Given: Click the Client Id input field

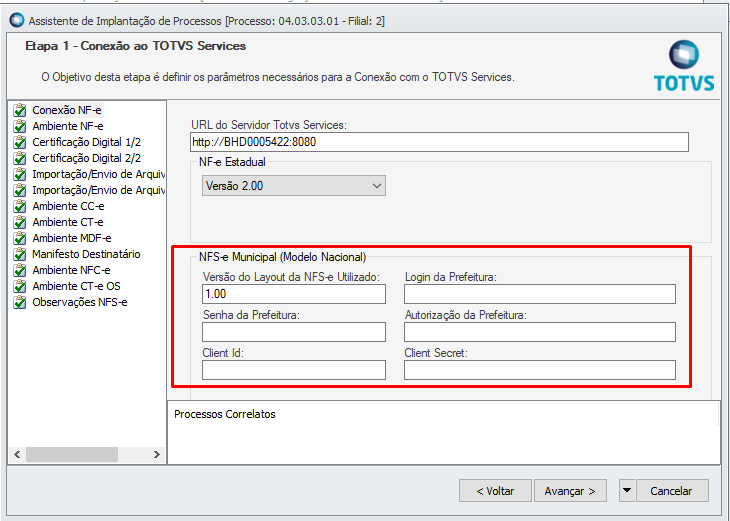Looking at the screenshot, I should tap(294, 370).
